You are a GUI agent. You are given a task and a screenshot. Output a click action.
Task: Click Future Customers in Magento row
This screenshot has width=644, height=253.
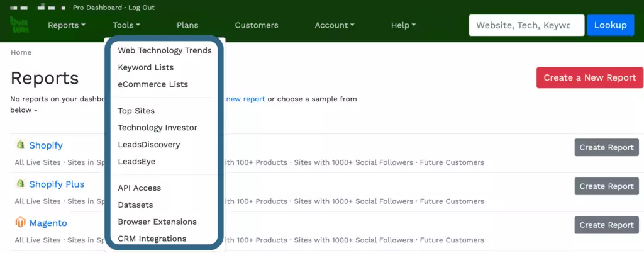pyautogui.click(x=452, y=240)
